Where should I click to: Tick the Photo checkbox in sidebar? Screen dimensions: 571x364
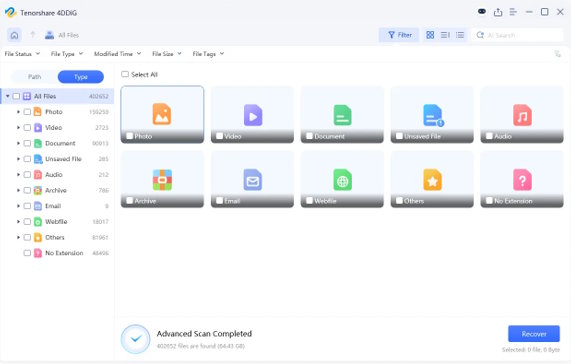27,112
